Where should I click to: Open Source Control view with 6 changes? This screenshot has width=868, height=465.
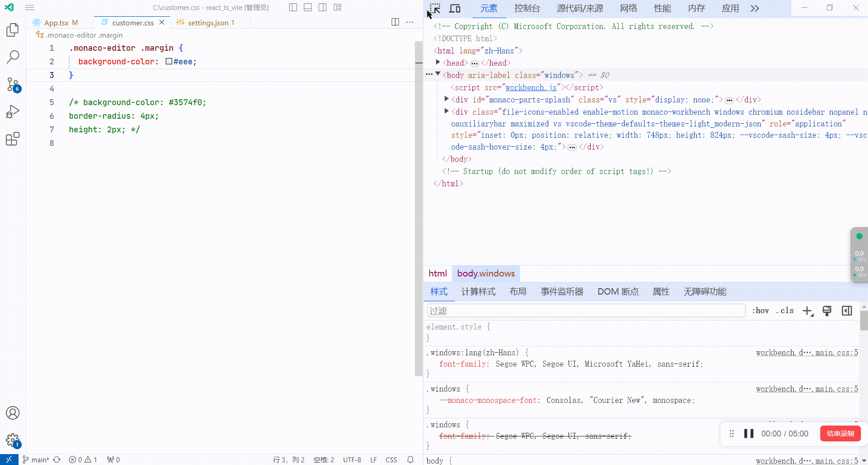(x=13, y=84)
